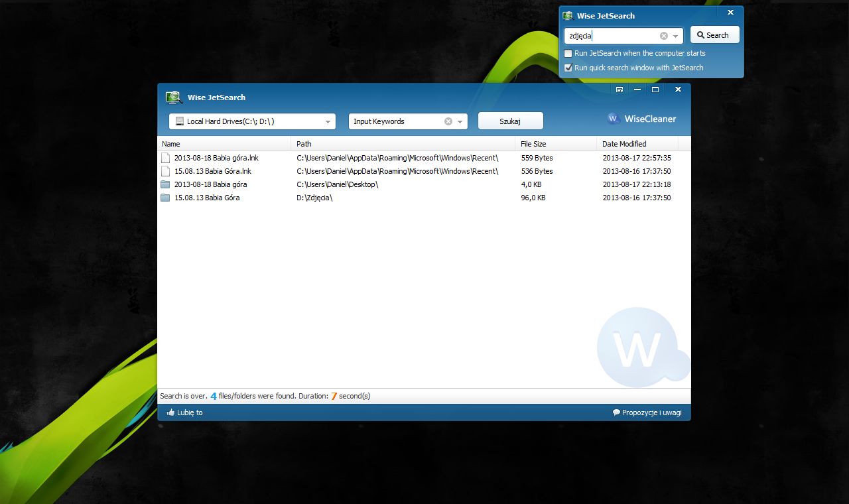The height and width of the screenshot is (504, 849).
Task: Click the Szukaj button
Action: [510, 121]
